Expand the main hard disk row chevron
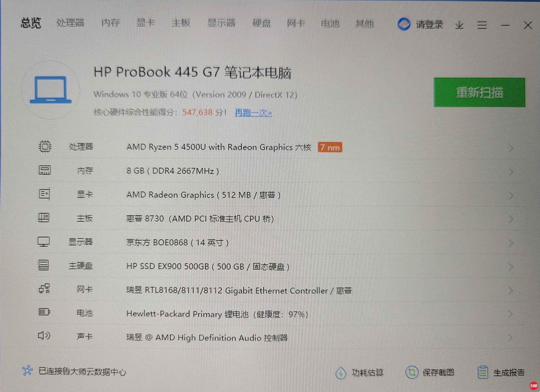The width and height of the screenshot is (540, 392). tap(510, 267)
